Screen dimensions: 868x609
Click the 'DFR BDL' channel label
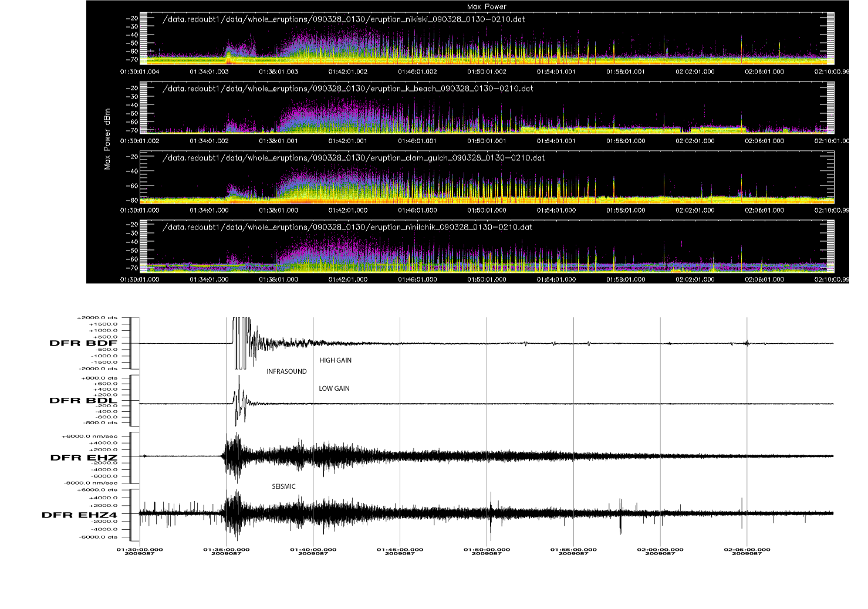(x=83, y=401)
